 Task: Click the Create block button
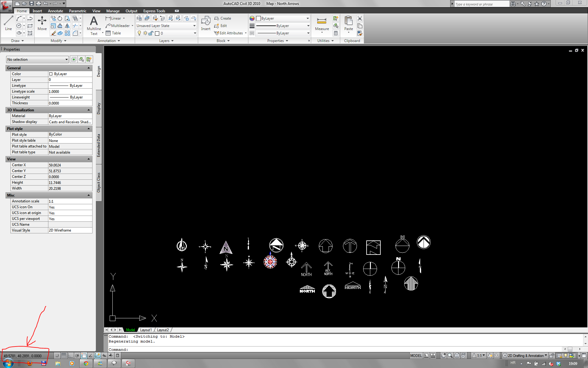pyautogui.click(x=223, y=18)
